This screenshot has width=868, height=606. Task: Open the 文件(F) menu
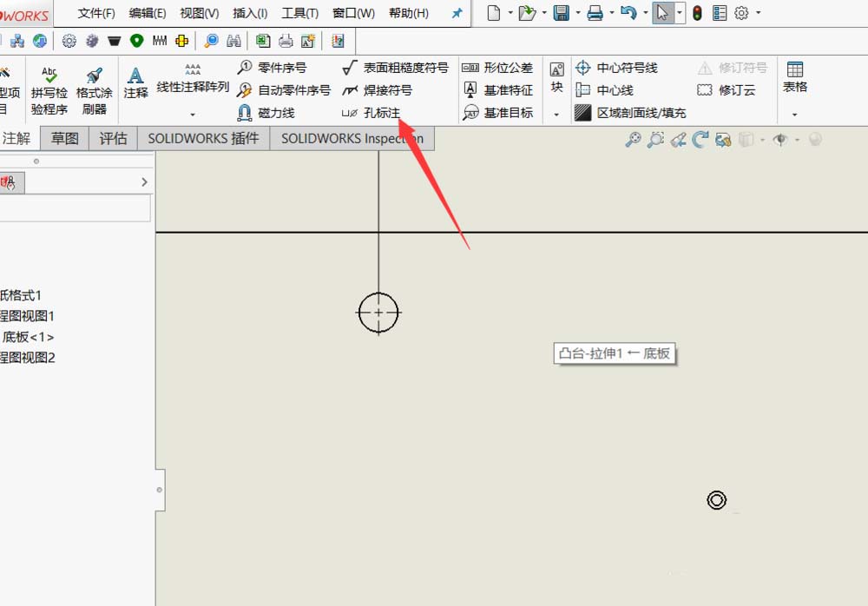96,13
